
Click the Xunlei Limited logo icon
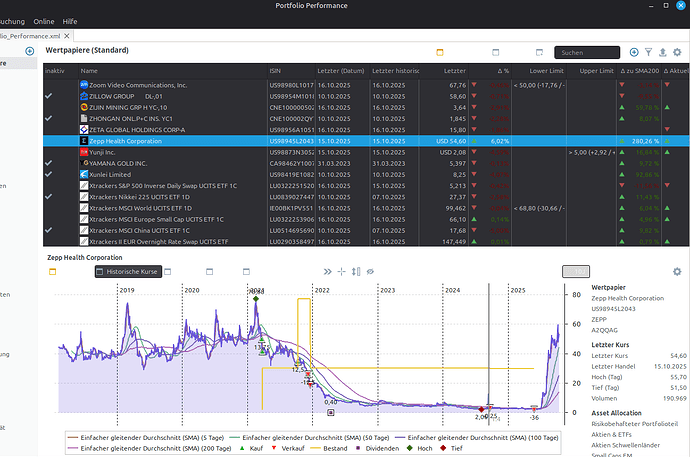(84, 174)
